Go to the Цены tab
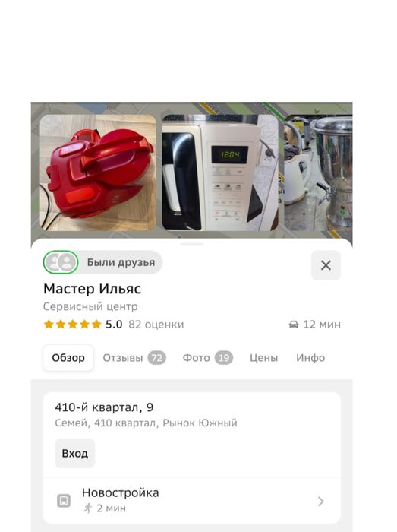Viewport: 397px width, 532px height. (x=264, y=358)
